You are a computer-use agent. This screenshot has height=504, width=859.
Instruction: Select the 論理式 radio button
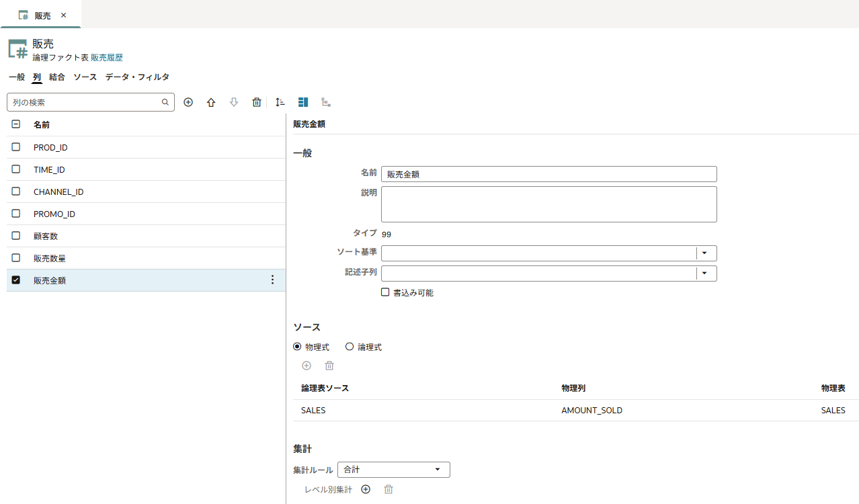point(350,347)
